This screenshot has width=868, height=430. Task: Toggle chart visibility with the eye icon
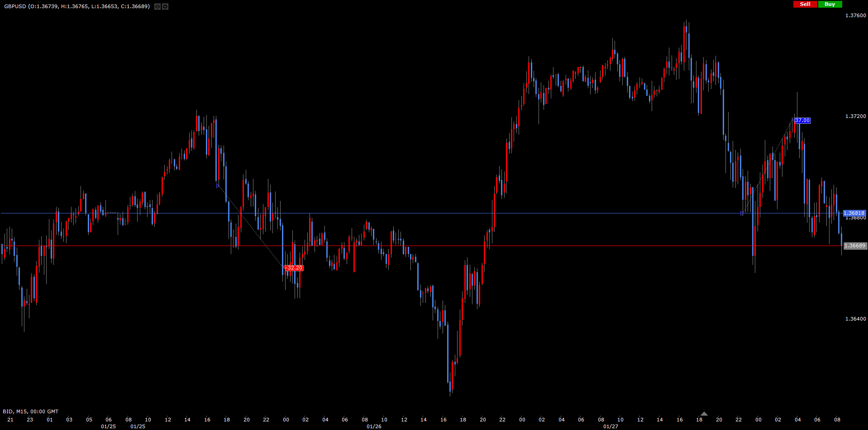(157, 7)
